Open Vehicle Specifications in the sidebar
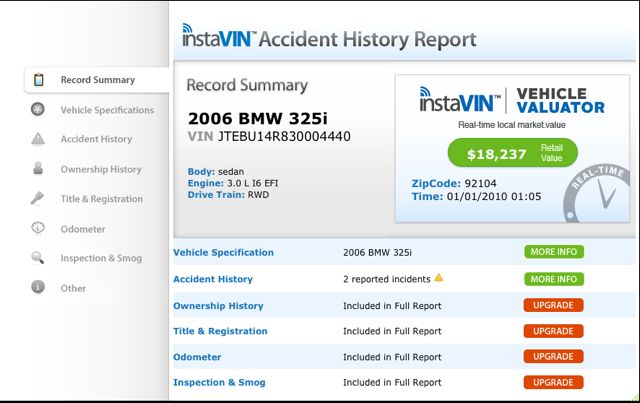Viewport: 640px width, 403px height. point(107,110)
